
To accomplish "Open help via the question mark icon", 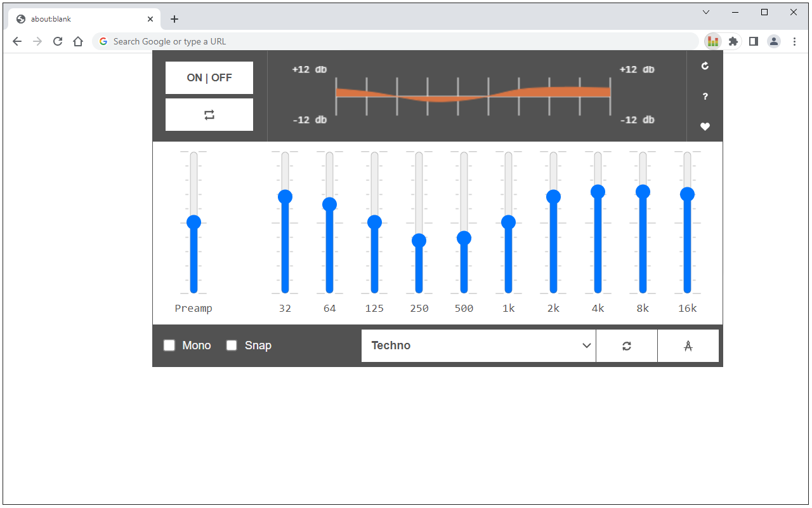I will (x=705, y=96).
